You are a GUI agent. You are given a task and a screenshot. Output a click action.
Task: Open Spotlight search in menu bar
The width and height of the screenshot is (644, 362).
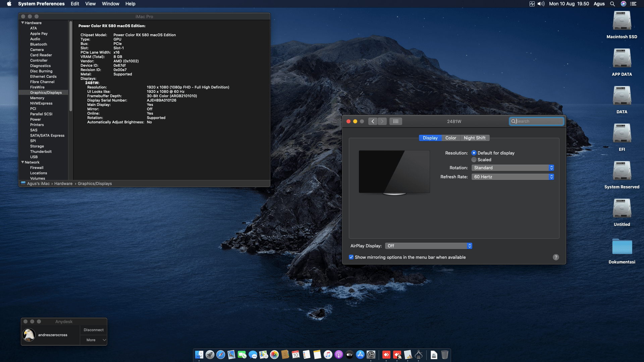coord(612,4)
